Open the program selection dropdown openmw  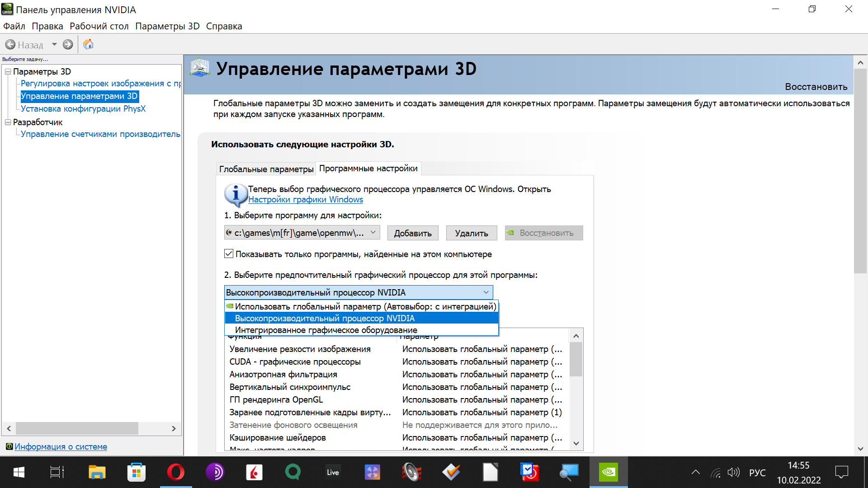tap(302, 233)
